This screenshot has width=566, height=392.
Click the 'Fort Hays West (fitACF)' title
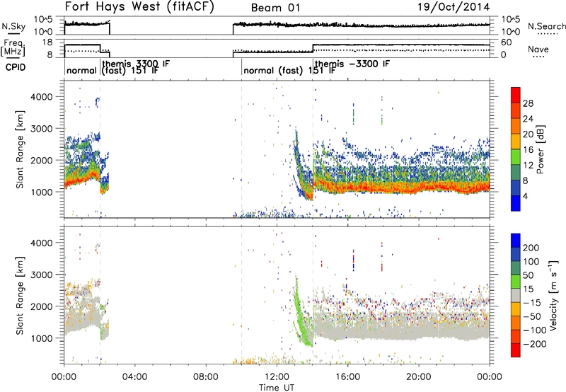coord(139,7)
